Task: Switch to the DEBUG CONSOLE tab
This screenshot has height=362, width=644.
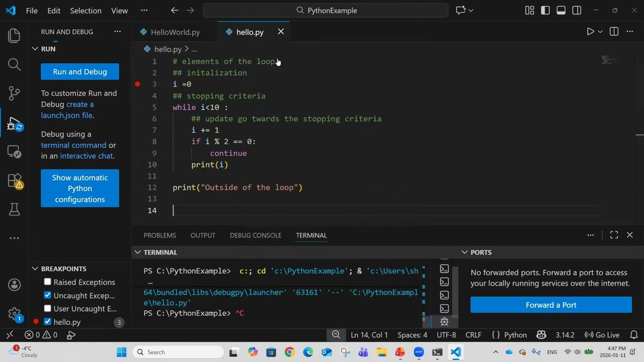Action: coord(256,235)
